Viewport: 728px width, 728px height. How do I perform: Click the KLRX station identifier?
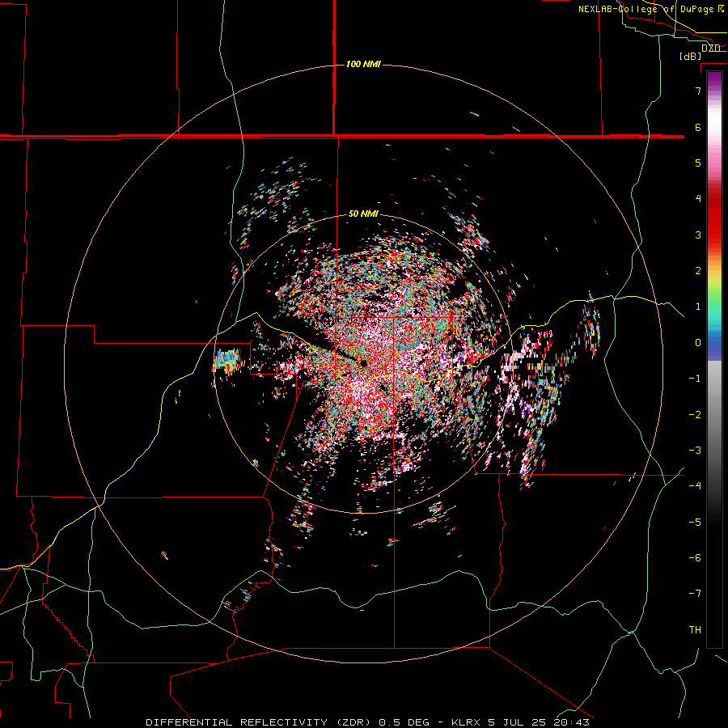tap(466, 722)
